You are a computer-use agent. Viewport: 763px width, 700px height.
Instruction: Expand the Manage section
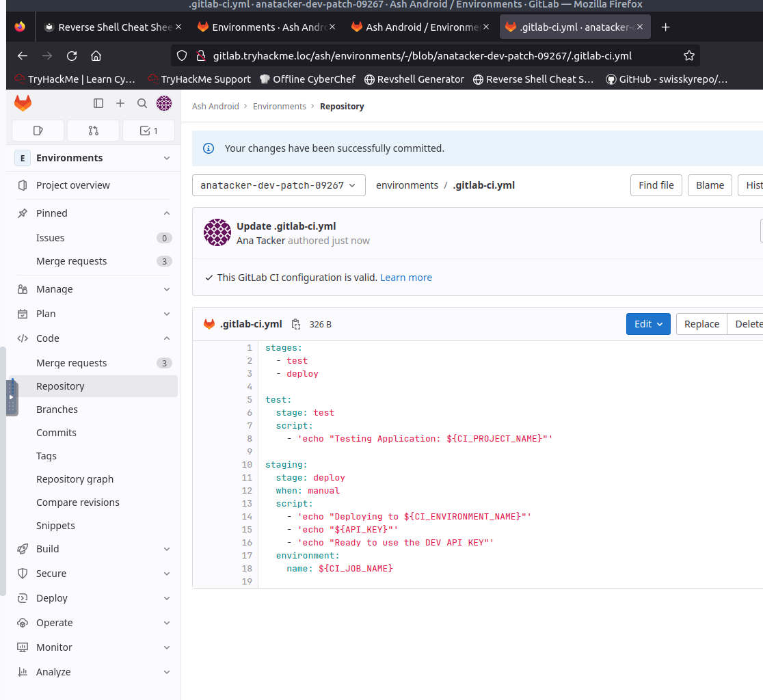[167, 289]
